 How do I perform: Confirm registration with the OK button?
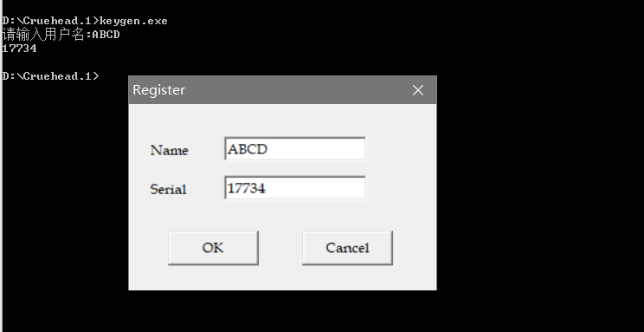(213, 248)
